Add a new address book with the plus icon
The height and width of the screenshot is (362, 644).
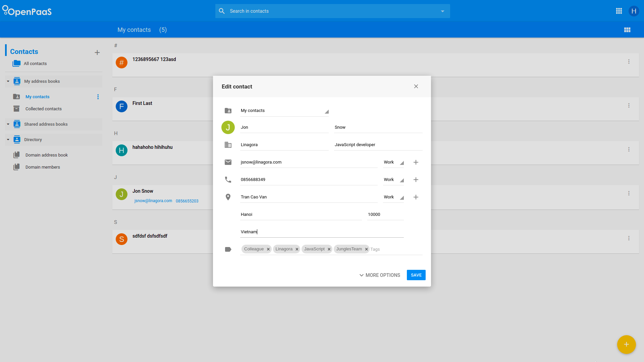(x=97, y=53)
